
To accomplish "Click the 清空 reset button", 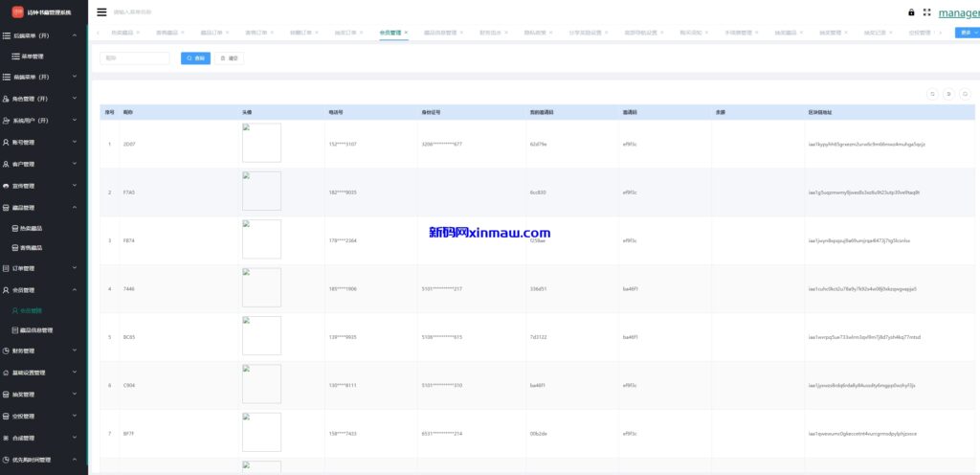I will click(229, 58).
